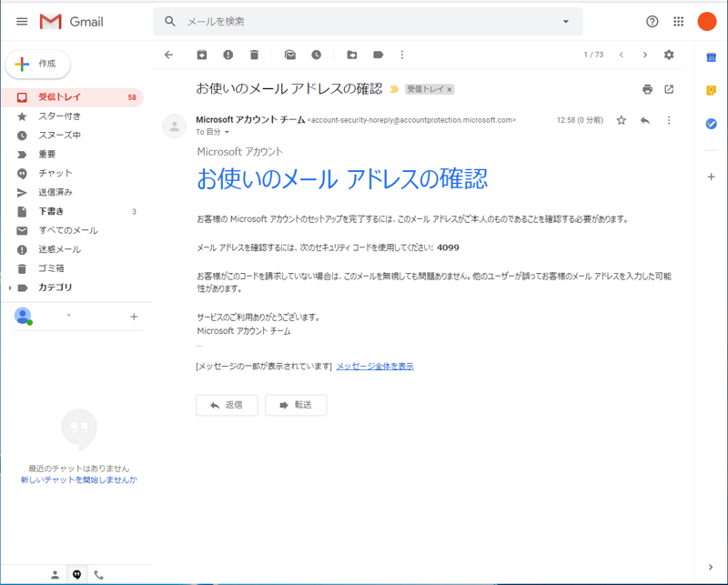
Task: Click the Gmail logo
Action: point(72,21)
